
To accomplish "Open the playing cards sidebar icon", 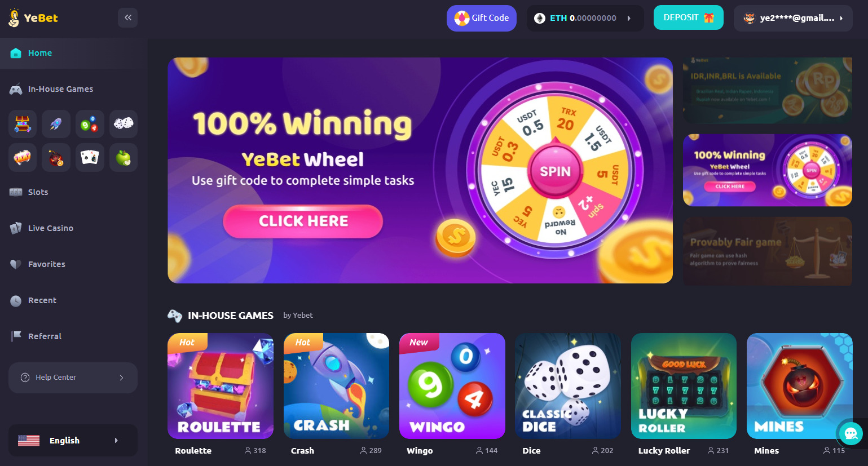I will click(90, 158).
